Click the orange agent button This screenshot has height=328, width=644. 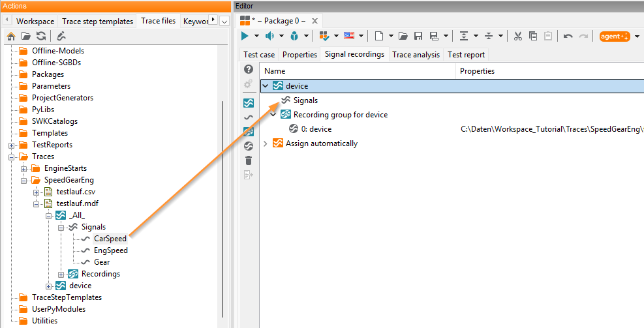pyautogui.click(x=615, y=36)
